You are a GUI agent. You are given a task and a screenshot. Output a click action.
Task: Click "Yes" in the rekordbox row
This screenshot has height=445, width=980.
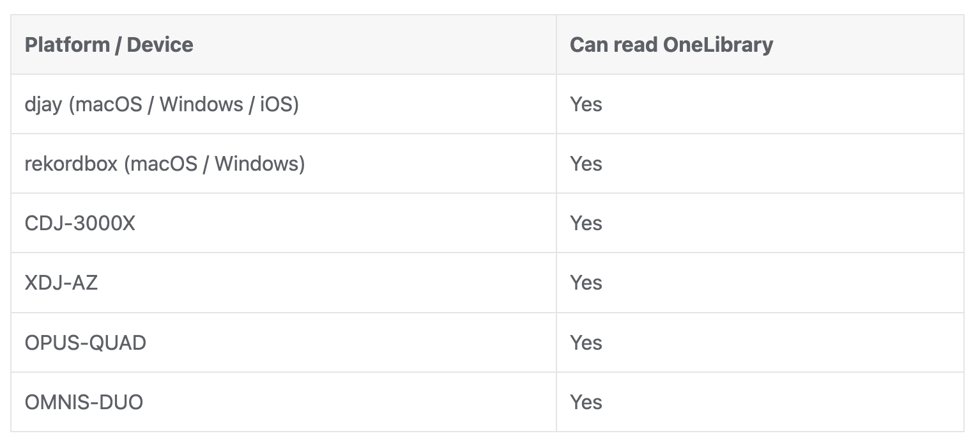coord(586,164)
